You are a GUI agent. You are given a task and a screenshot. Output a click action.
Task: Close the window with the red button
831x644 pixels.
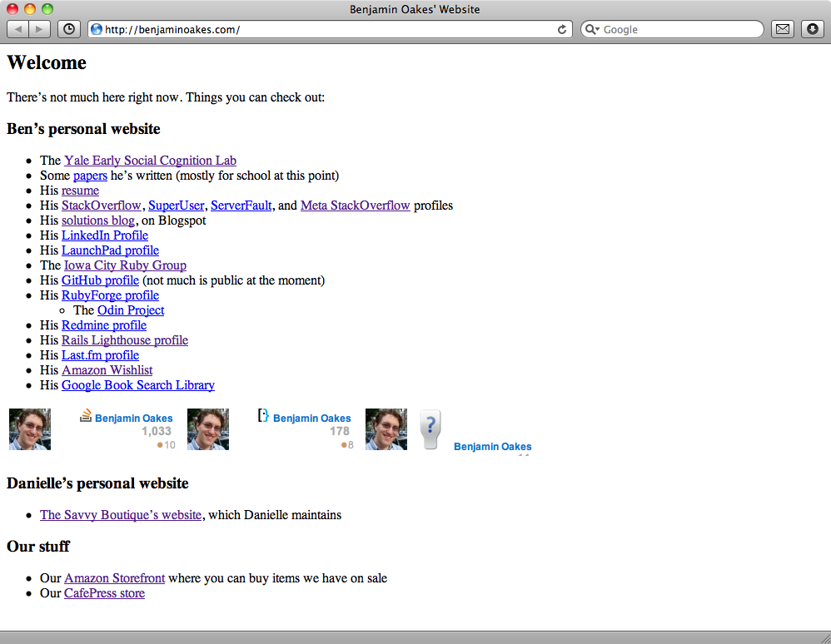pyautogui.click(x=12, y=9)
